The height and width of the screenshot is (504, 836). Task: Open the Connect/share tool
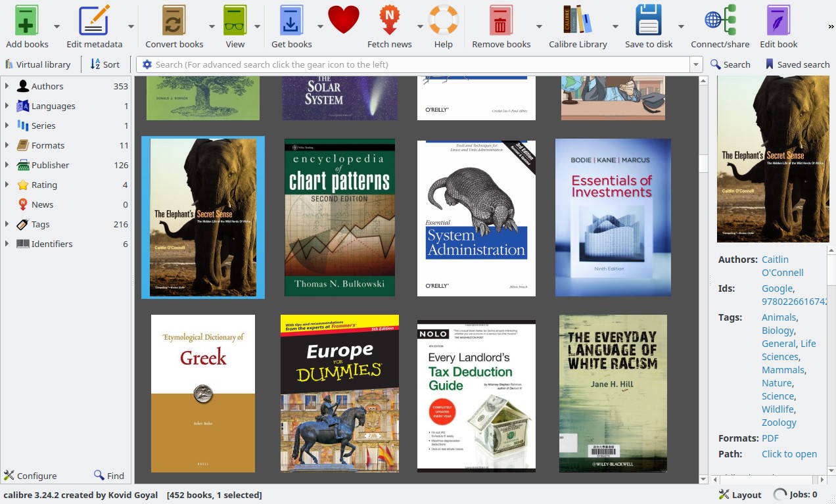point(720,20)
